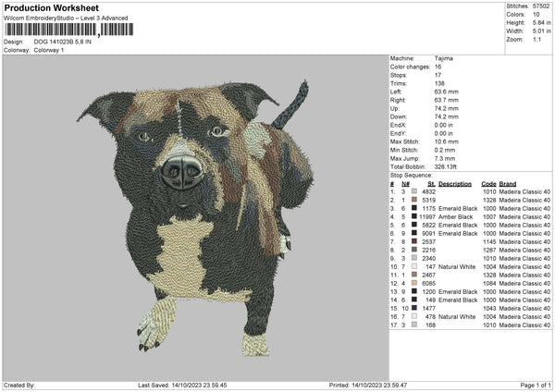Click the white swatch in stop row 10

[x=413, y=266]
